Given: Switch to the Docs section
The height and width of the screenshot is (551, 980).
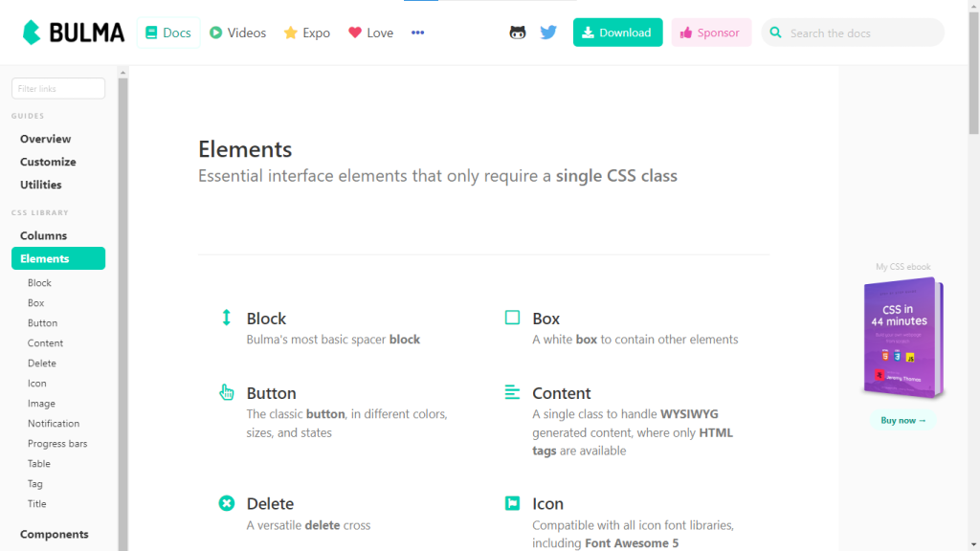Looking at the screenshot, I should tap(167, 32).
